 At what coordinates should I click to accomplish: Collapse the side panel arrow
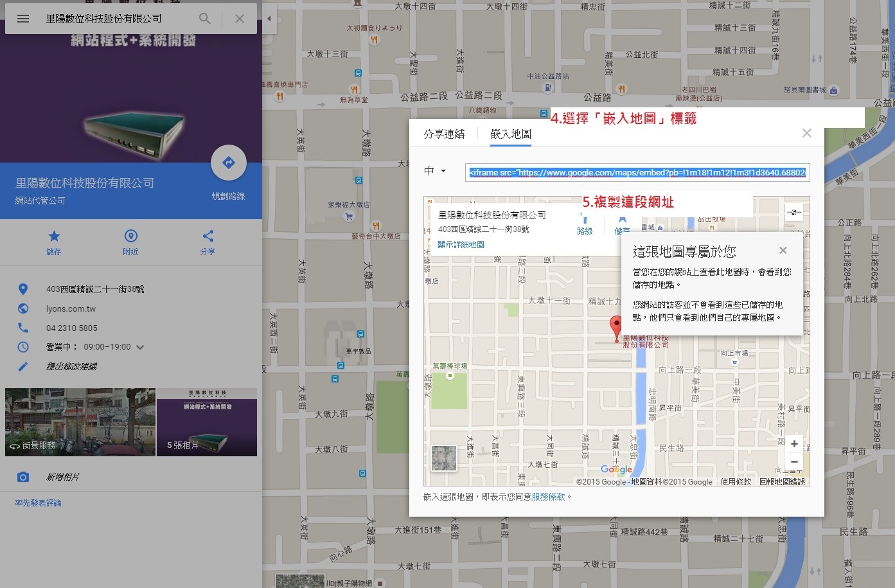coord(269,19)
